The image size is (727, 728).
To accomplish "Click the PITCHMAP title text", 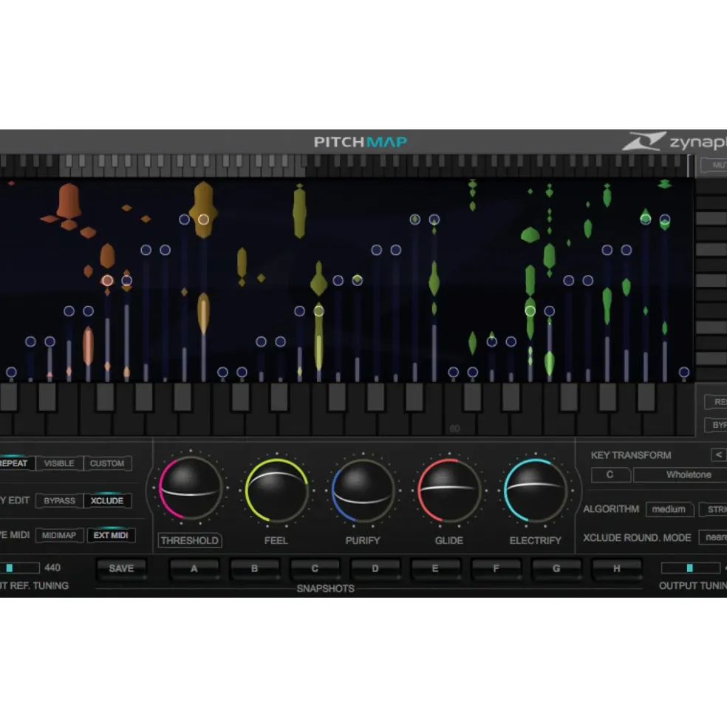I will point(361,142).
